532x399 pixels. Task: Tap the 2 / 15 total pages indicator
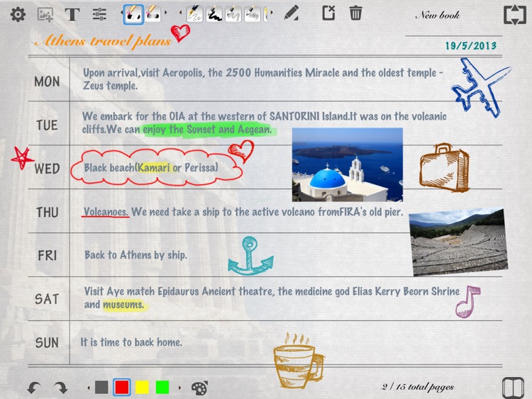[418, 387]
